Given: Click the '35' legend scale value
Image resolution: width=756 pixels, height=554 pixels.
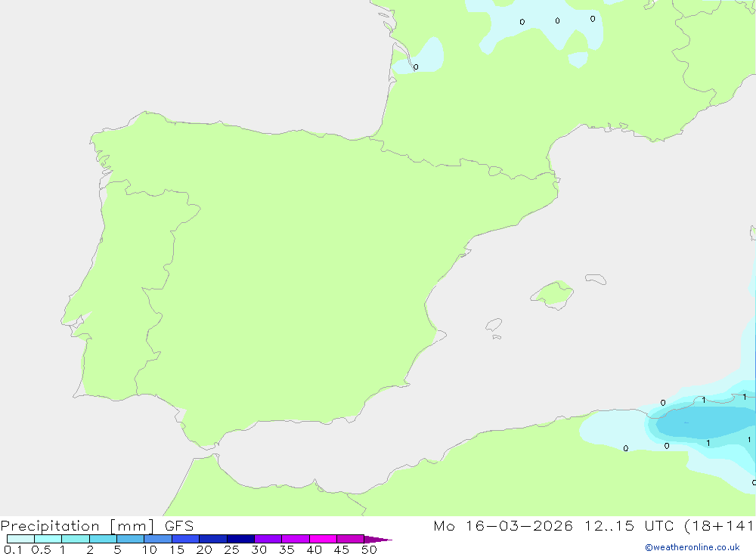Looking at the screenshot, I should tap(287, 549).
